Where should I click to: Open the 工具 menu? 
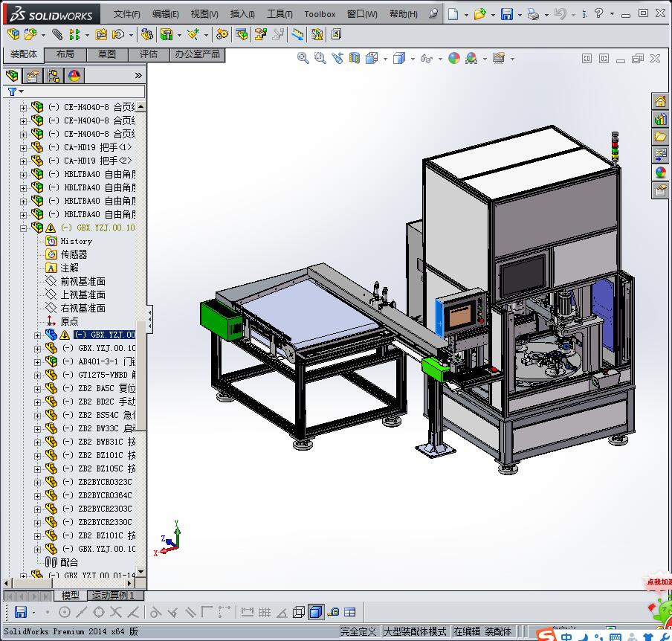280,14
